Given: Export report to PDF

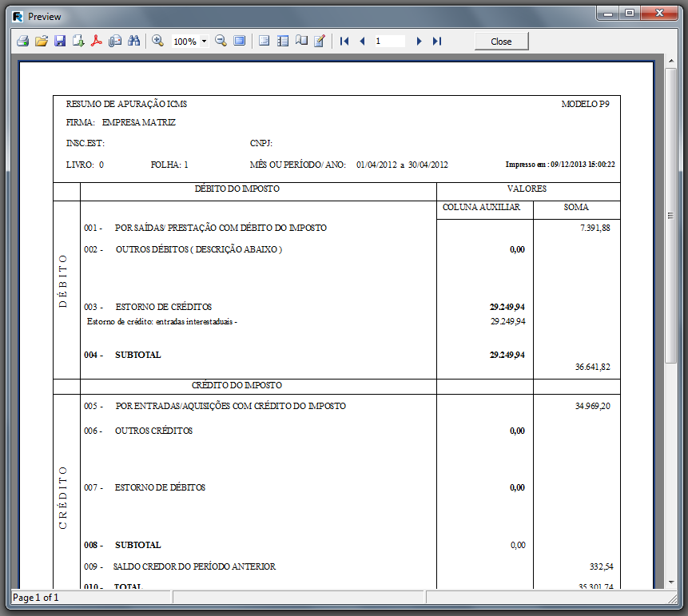Looking at the screenshot, I should pos(97,42).
